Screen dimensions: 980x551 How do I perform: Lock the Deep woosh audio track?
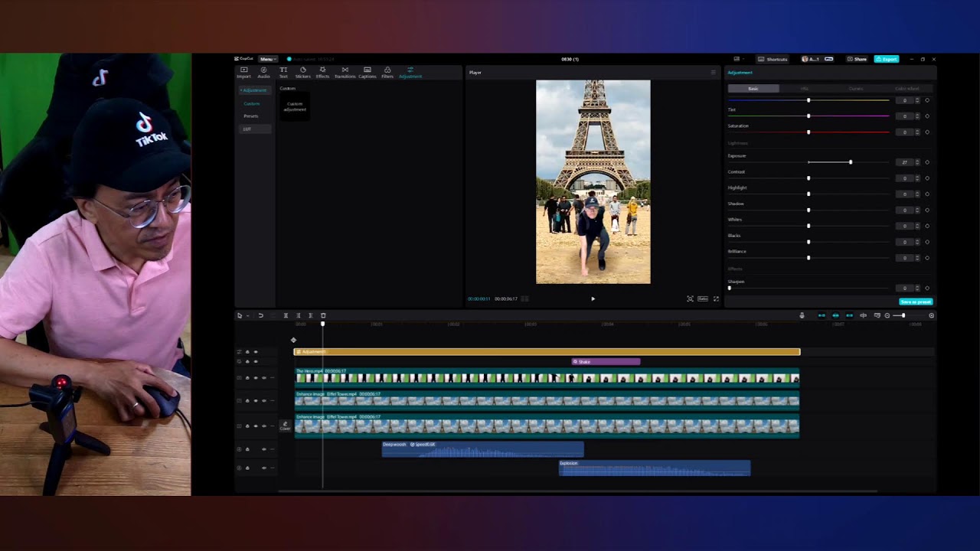(247, 449)
